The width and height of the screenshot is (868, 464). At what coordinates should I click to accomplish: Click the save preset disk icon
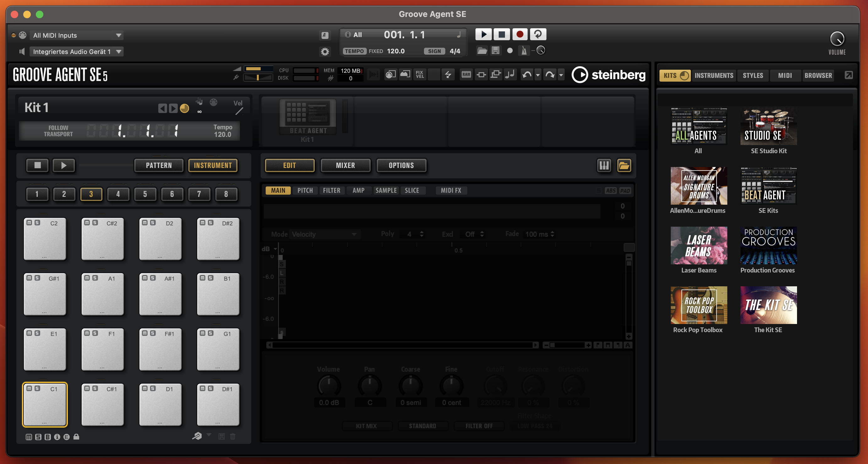(495, 51)
